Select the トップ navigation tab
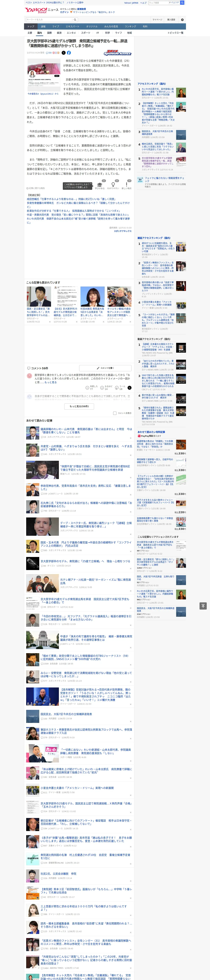 [x=31, y=27]
